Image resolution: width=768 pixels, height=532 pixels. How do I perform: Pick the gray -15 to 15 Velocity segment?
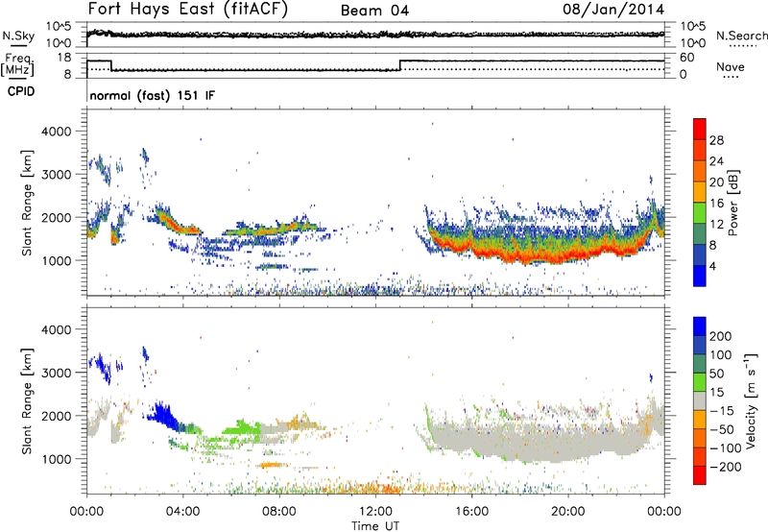700,400
